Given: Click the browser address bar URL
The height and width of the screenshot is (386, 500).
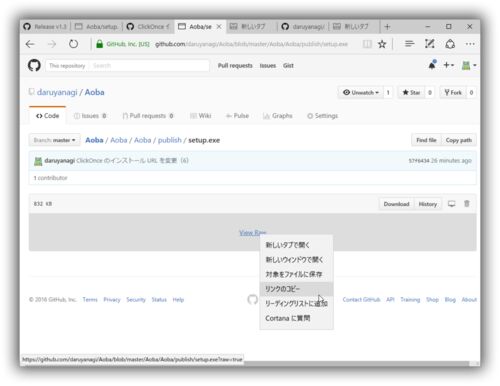Looking at the screenshot, I should click(x=251, y=44).
